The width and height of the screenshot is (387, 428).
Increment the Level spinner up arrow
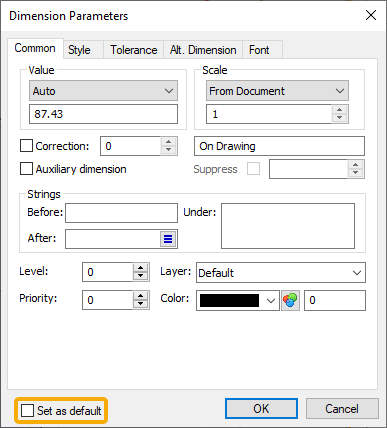(141, 268)
